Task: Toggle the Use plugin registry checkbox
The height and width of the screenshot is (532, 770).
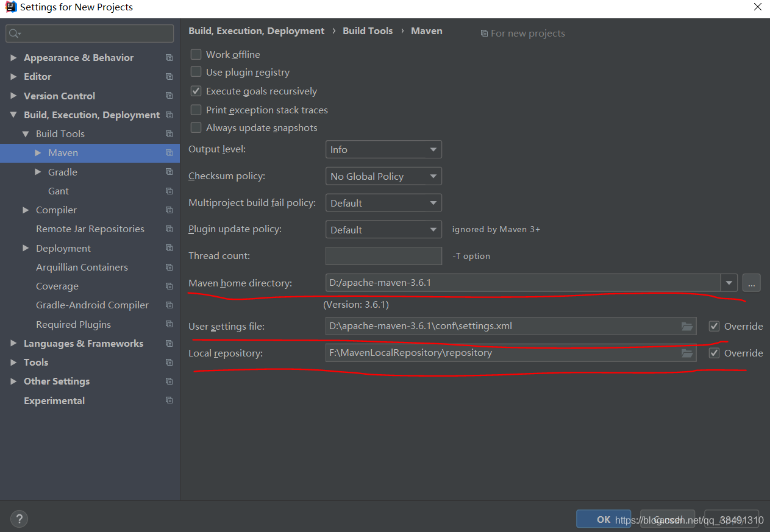Action: (x=196, y=72)
